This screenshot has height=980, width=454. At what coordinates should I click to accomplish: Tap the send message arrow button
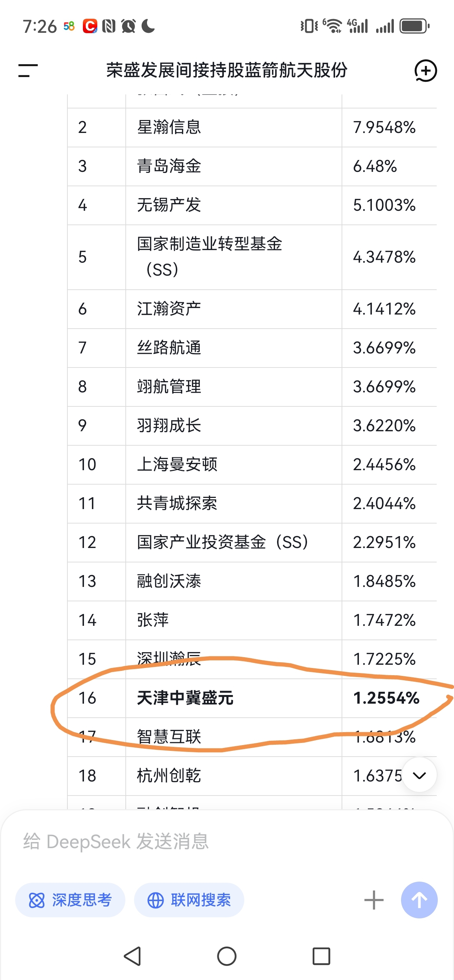pos(419,900)
